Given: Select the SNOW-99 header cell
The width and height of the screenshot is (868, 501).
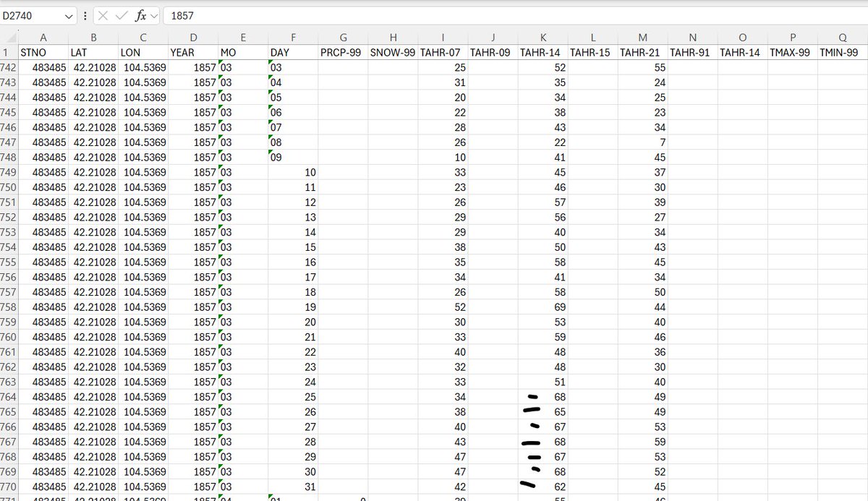Looking at the screenshot, I should [x=393, y=53].
